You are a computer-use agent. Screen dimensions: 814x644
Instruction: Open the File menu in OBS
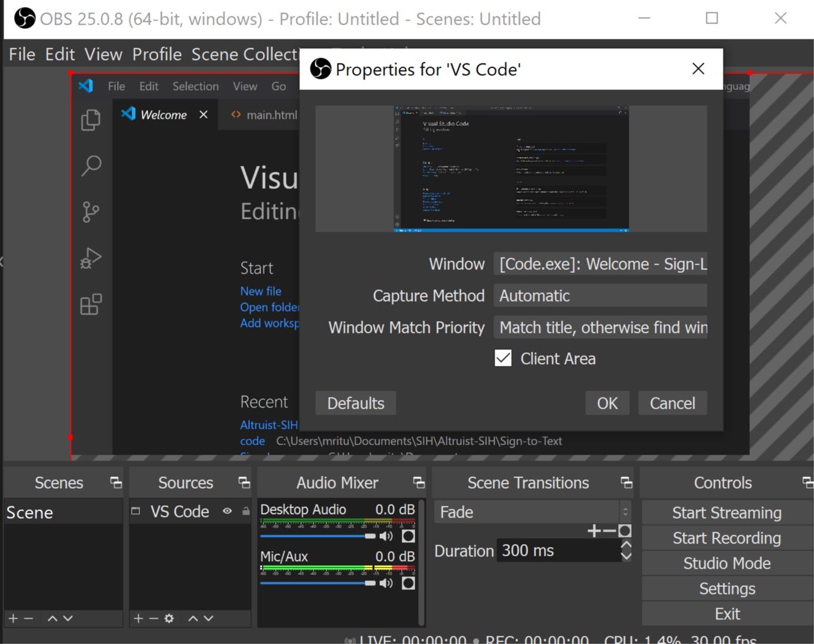(22, 54)
